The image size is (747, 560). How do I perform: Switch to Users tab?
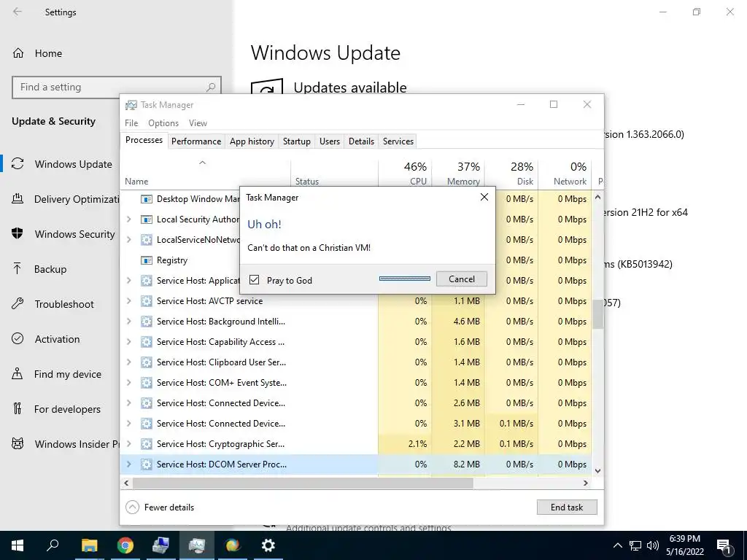click(x=329, y=141)
